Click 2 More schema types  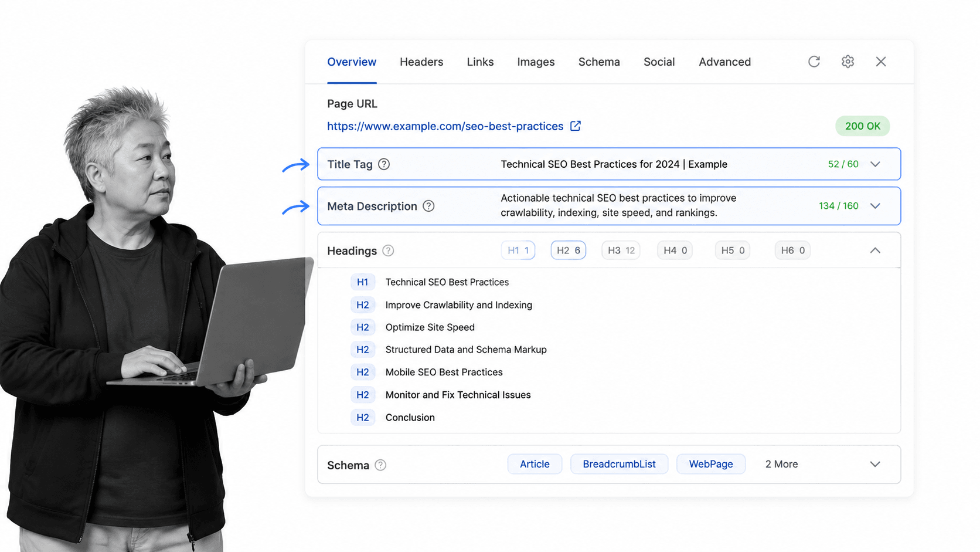[781, 464]
